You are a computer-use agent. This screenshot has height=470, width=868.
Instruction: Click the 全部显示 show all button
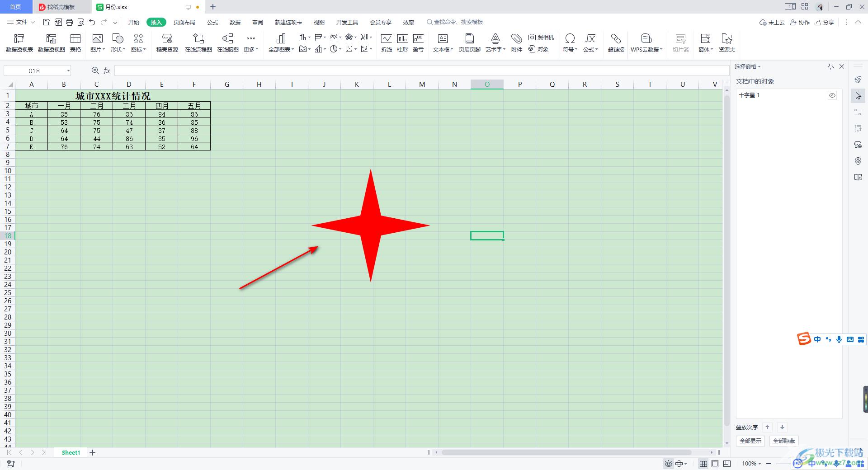point(750,441)
